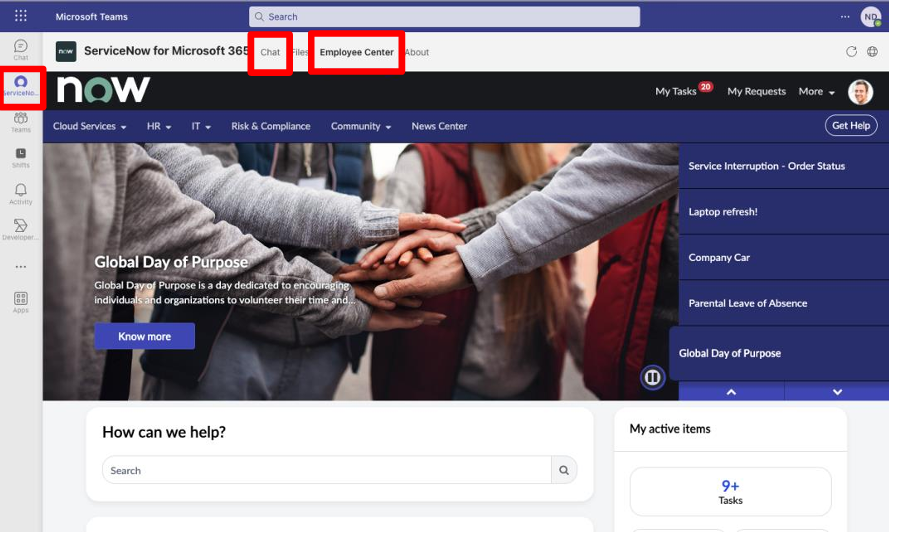Click the Get Help button
This screenshot has height=534, width=909.
[x=851, y=125]
